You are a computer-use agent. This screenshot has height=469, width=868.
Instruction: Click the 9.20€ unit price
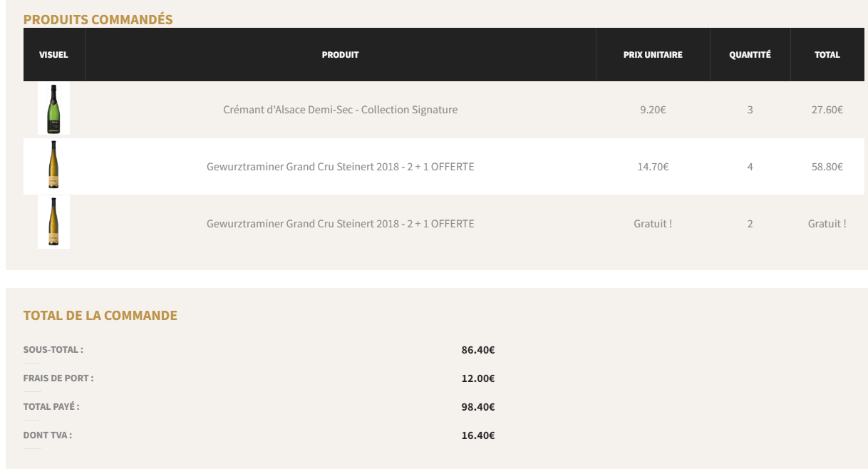point(653,110)
